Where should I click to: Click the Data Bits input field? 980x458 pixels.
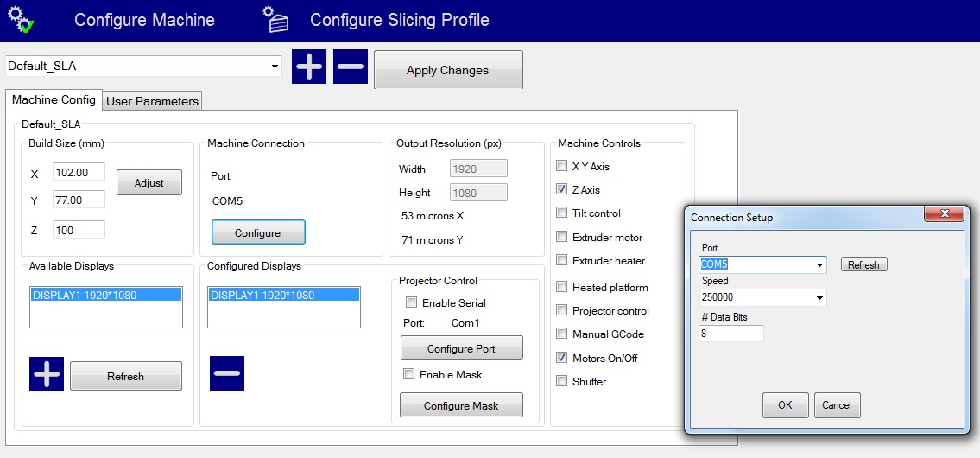(x=731, y=333)
